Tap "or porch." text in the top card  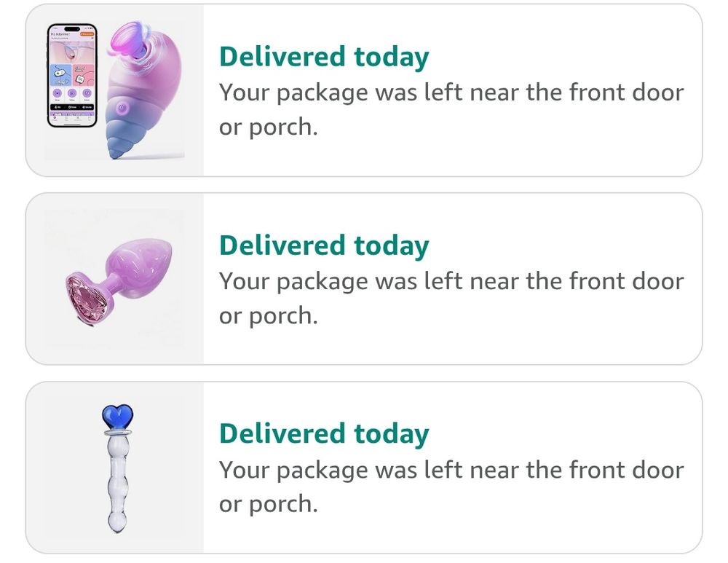coord(269,128)
